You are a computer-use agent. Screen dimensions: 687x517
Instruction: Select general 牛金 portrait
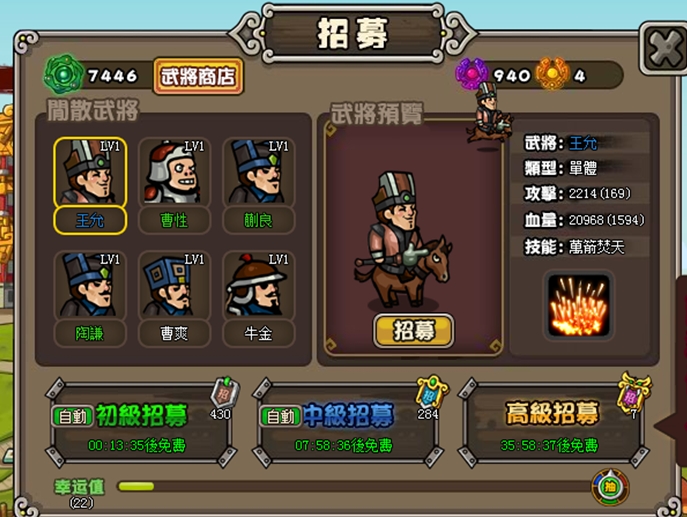point(259,285)
